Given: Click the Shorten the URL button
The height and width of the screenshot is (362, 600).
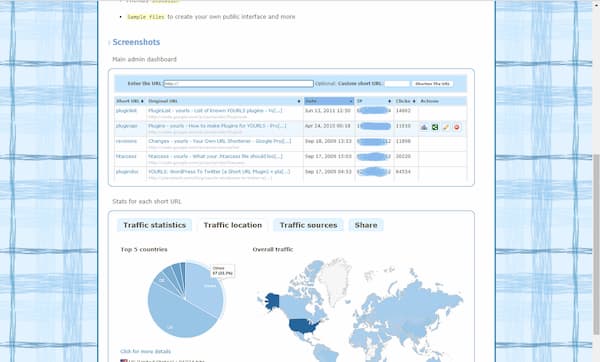Looking at the screenshot, I should [432, 84].
